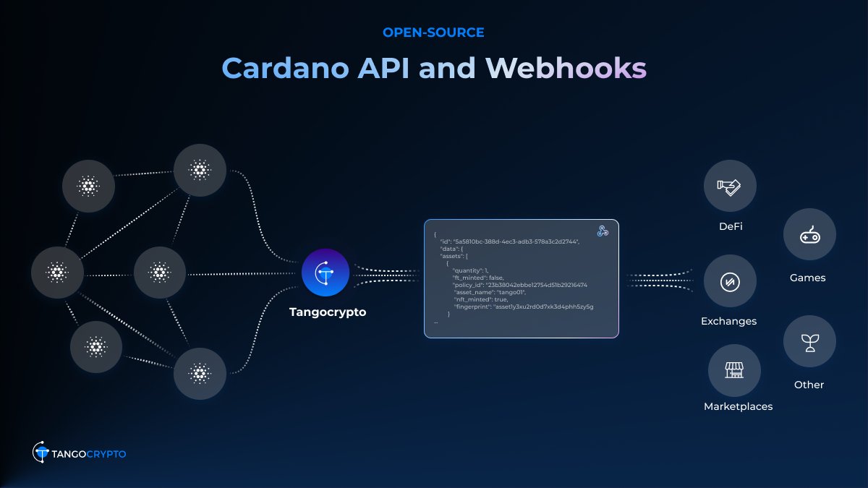Click the webhook icon in JSON panel
Image resolution: width=868 pixels, height=488 pixels.
603,231
